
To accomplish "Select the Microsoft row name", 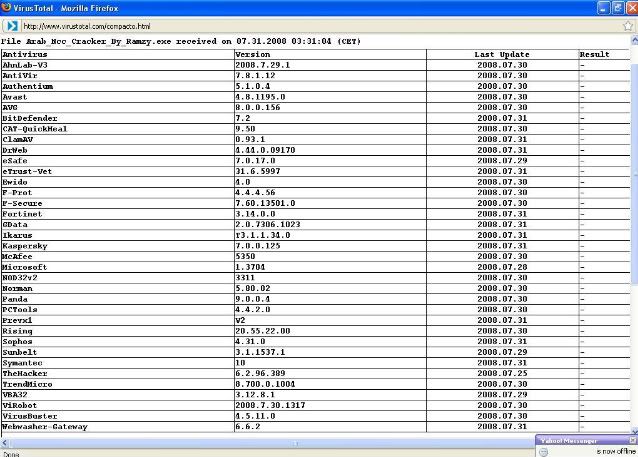I will pyautogui.click(x=25, y=267).
